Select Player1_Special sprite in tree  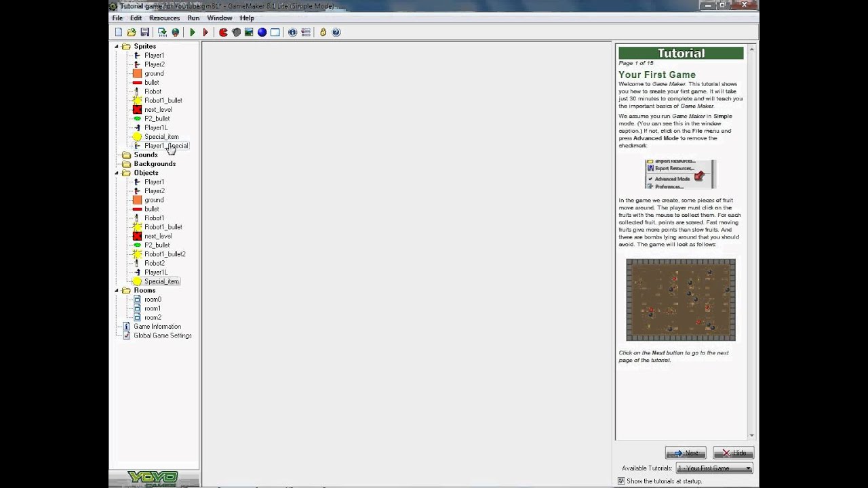pos(166,146)
